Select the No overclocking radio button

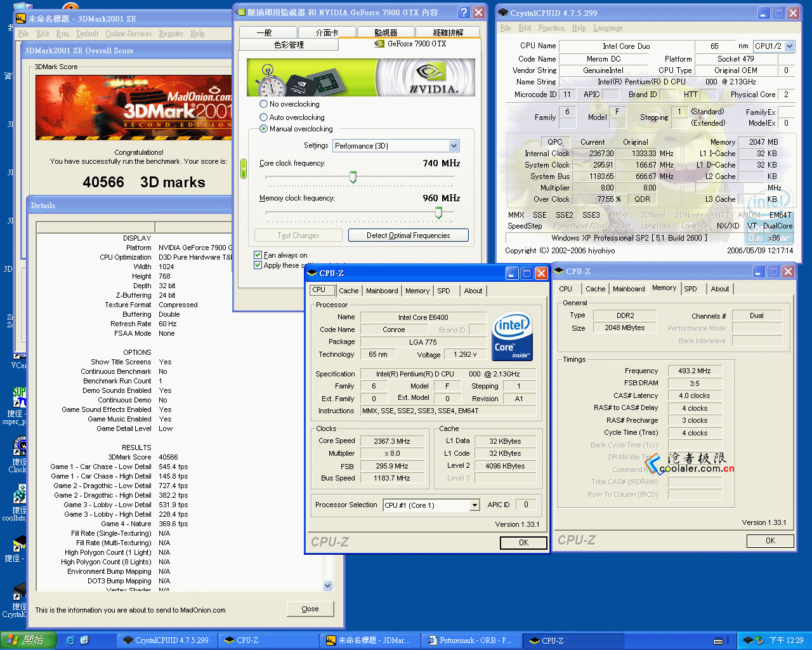point(263,103)
